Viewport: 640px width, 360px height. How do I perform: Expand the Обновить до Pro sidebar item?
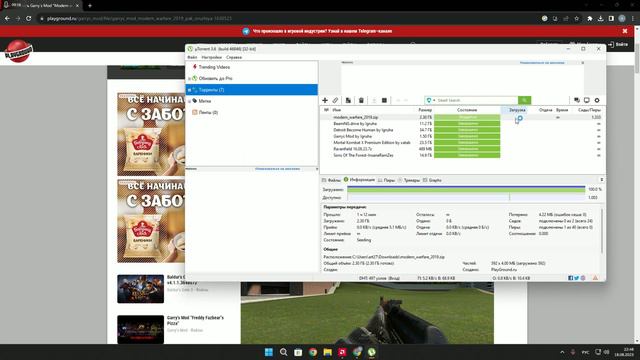pos(189,78)
